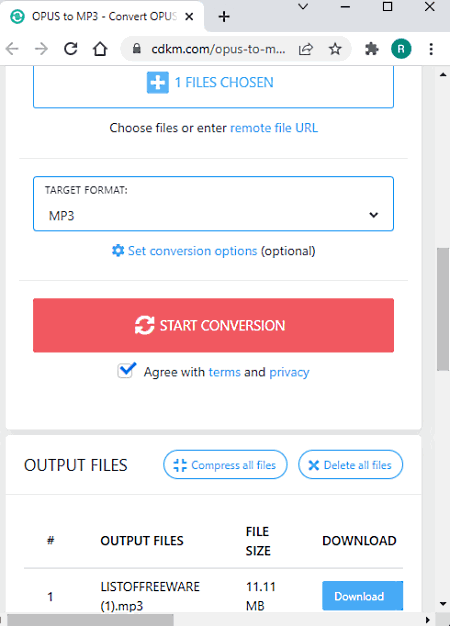Click Compress all files button
Screen dimensions: 450x626
(225, 465)
